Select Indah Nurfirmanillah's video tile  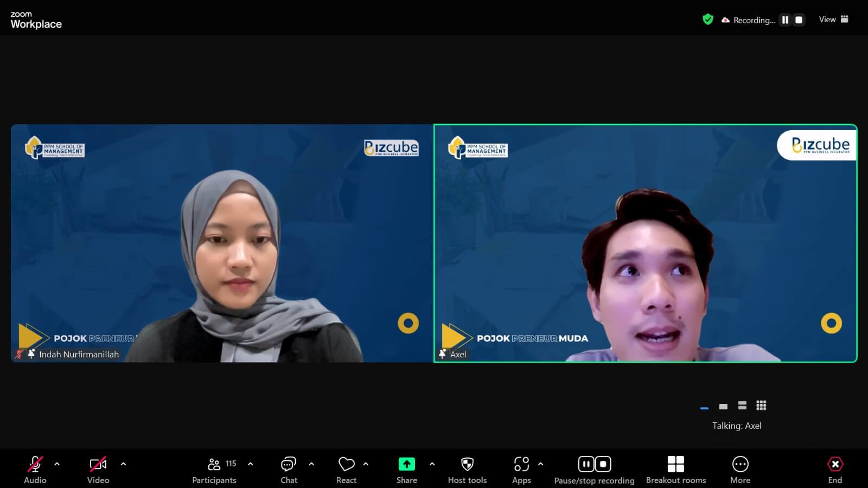pyautogui.click(x=222, y=243)
